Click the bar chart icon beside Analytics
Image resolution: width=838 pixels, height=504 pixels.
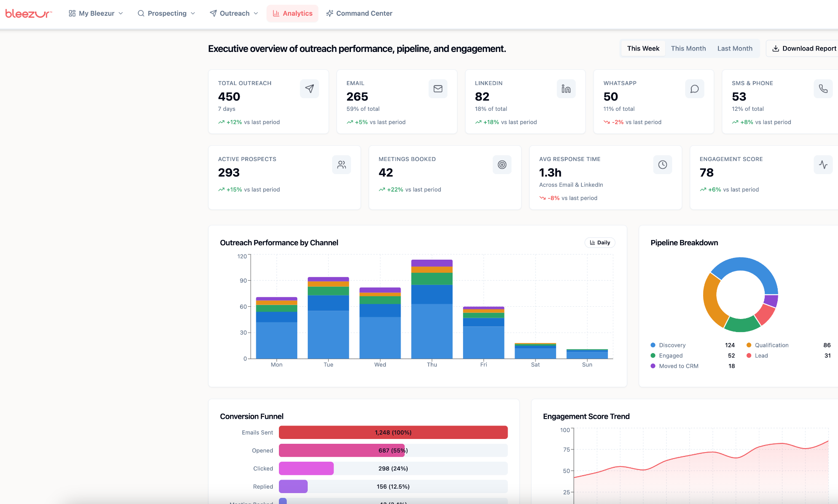276,14
